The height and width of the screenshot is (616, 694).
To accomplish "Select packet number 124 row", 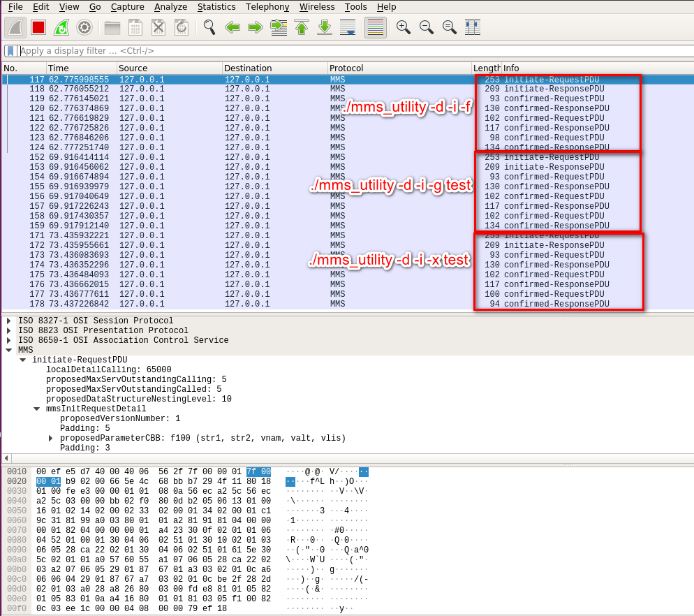I will pos(348,147).
